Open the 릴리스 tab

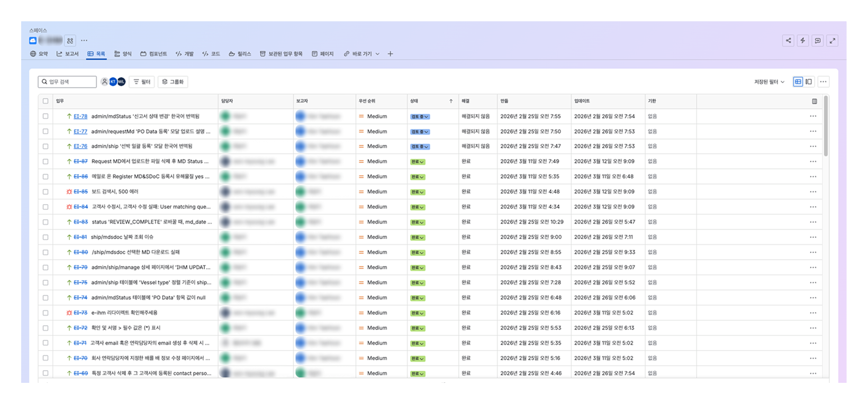point(240,54)
